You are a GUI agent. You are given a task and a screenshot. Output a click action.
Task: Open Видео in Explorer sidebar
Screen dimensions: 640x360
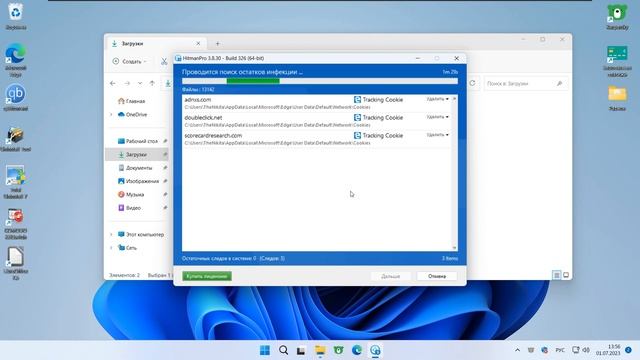(129, 208)
